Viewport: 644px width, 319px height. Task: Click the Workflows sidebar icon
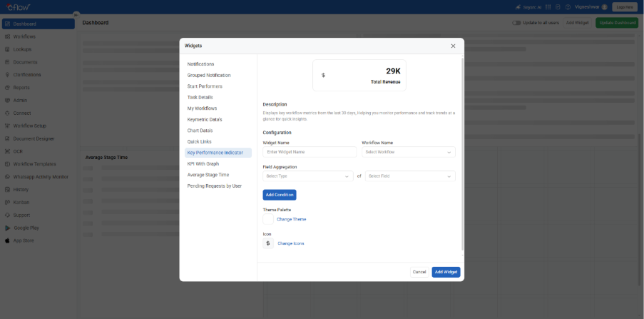tap(7, 36)
